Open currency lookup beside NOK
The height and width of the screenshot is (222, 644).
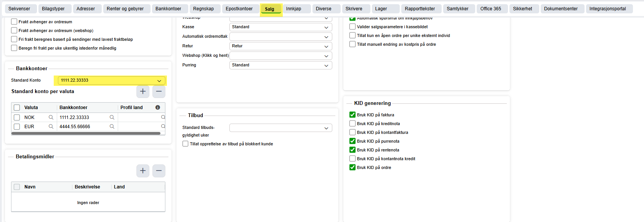point(51,117)
